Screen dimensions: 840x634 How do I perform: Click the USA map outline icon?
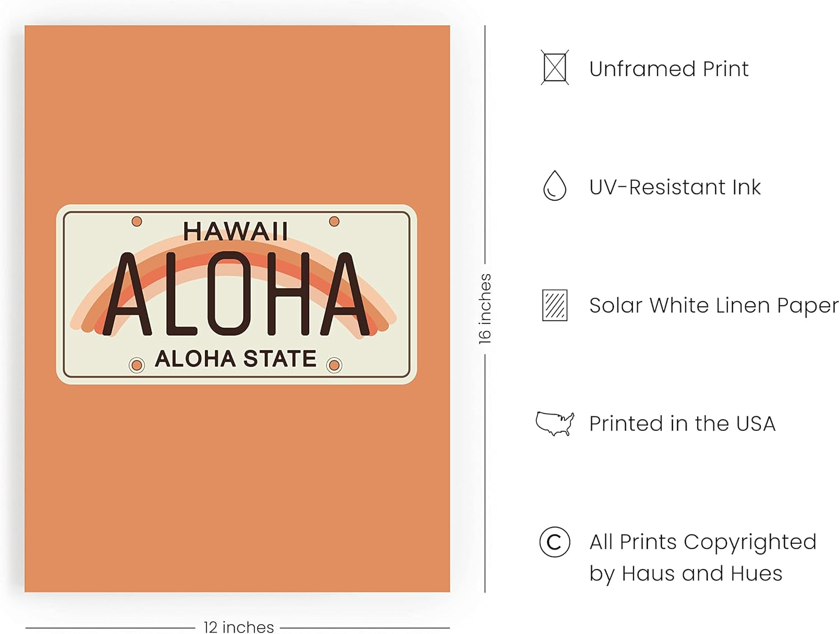[x=554, y=424]
